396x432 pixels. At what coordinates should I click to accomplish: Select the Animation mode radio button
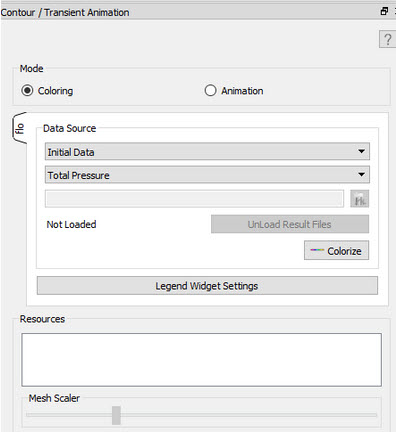pyautogui.click(x=210, y=91)
